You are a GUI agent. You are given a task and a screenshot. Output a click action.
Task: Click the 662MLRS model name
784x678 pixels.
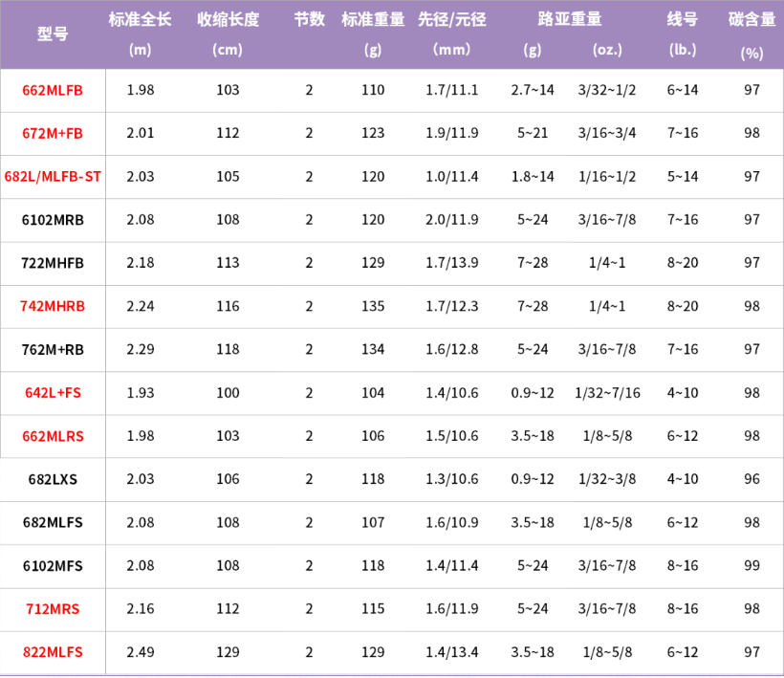point(53,436)
